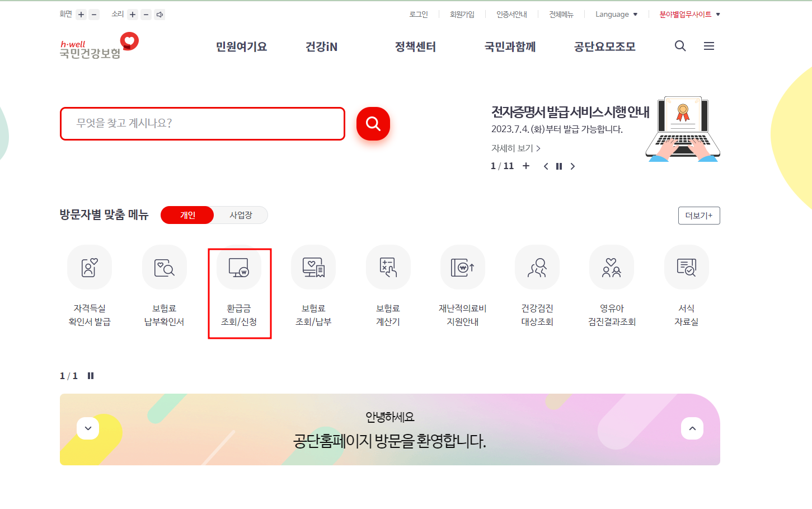Open header search magnifier icon
The image size is (812, 509).
coord(680,46)
